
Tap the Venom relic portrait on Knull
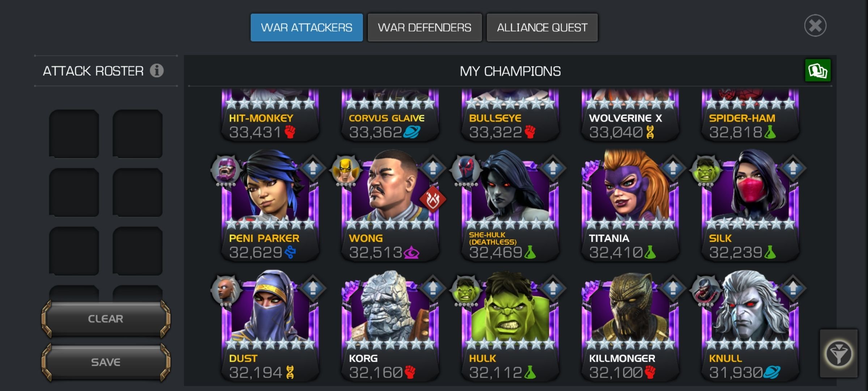point(705,290)
